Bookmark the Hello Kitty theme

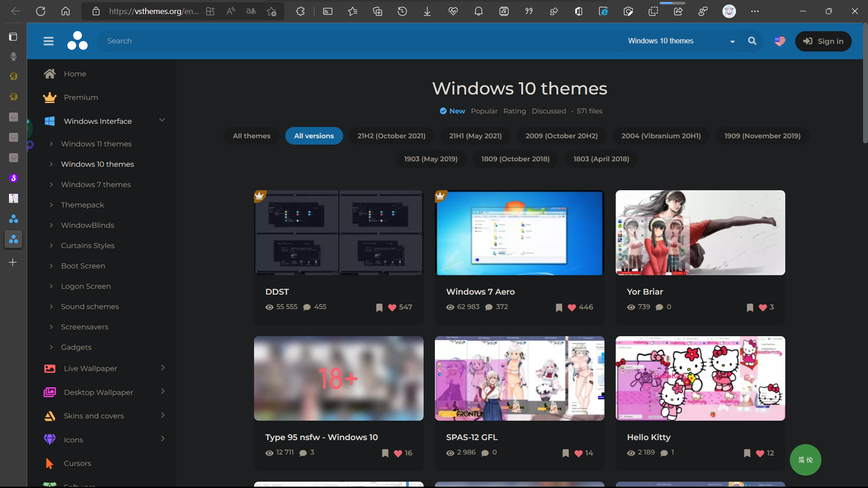747,453
